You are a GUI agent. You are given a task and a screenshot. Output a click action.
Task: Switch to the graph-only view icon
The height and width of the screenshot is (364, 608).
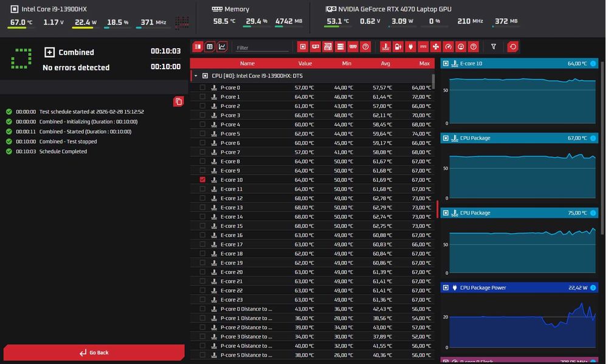click(222, 47)
